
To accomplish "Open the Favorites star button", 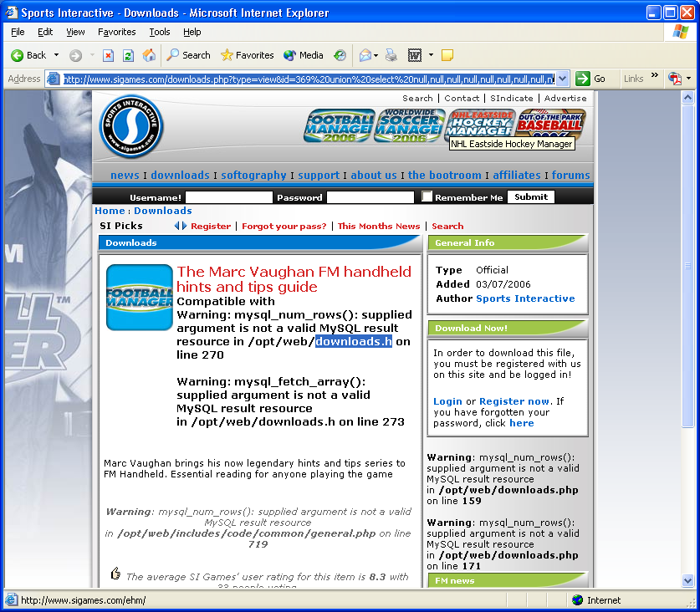I will pos(247,55).
